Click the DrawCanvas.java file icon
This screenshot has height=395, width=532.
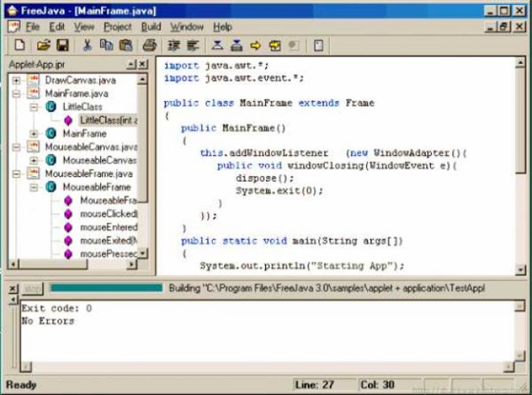(33, 80)
